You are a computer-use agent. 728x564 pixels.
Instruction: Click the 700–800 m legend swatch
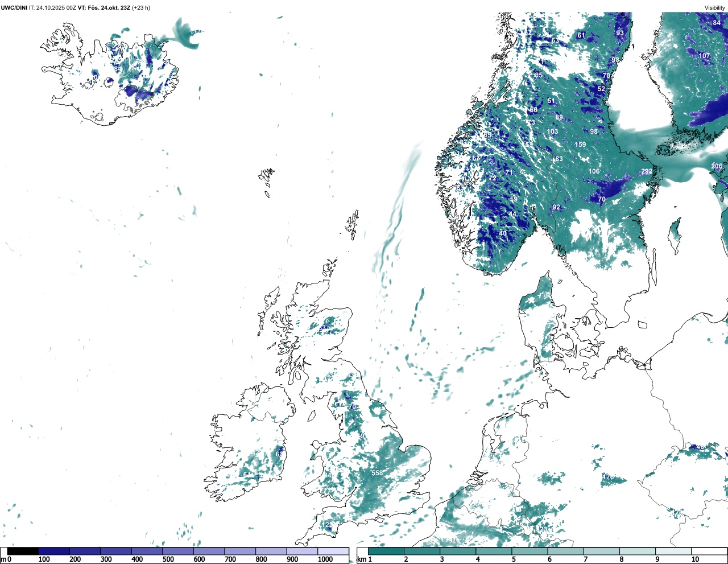(x=240, y=551)
